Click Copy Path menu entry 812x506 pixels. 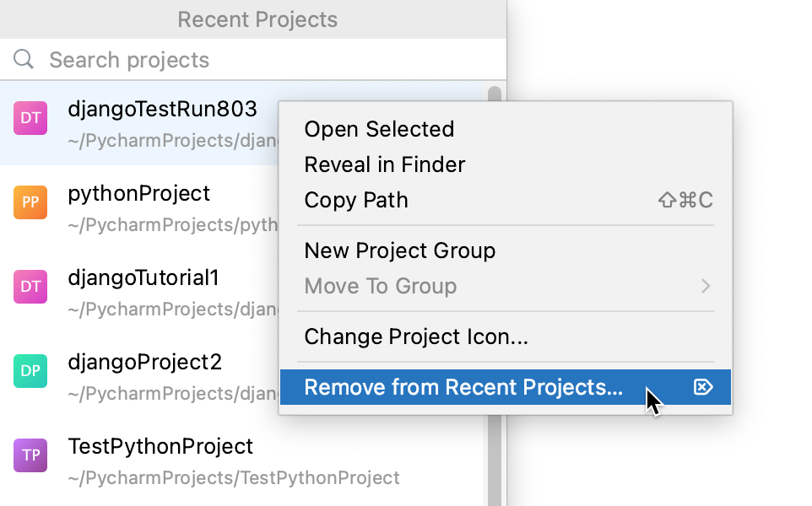click(x=355, y=200)
